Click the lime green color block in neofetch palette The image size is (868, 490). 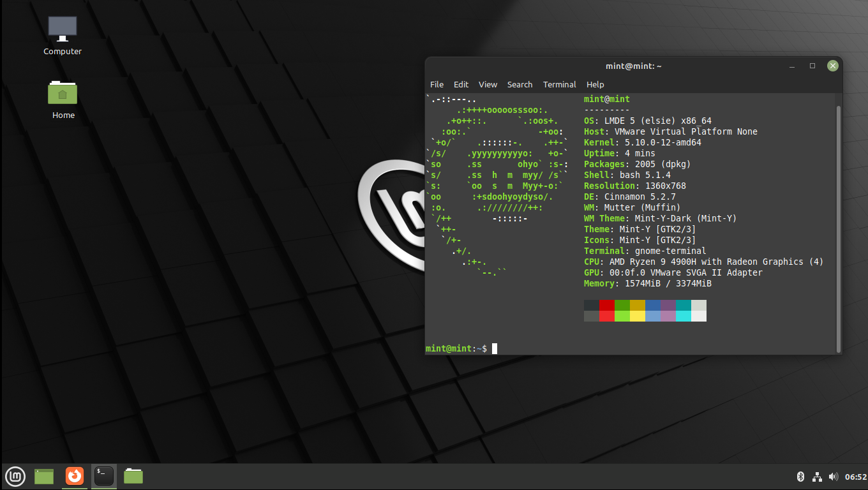click(x=622, y=316)
